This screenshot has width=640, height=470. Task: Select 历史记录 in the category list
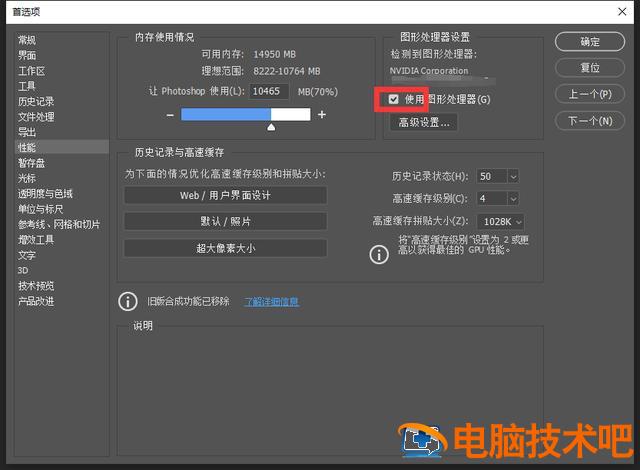[36, 102]
